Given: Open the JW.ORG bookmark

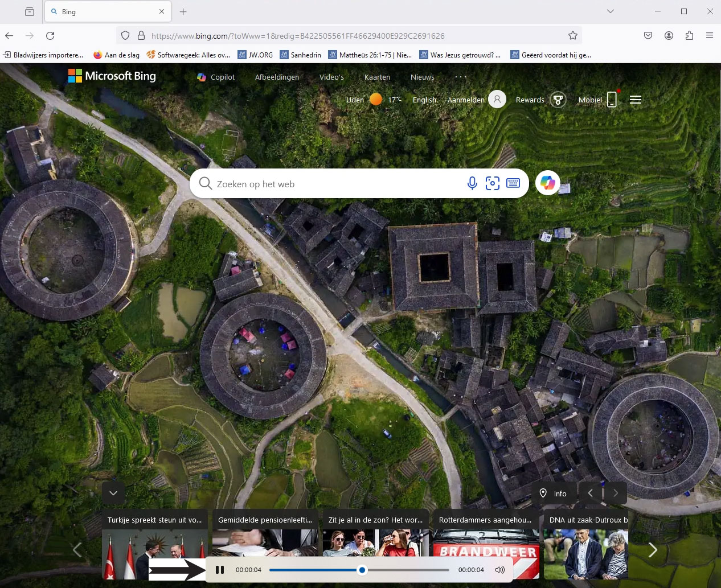Looking at the screenshot, I should pos(255,55).
